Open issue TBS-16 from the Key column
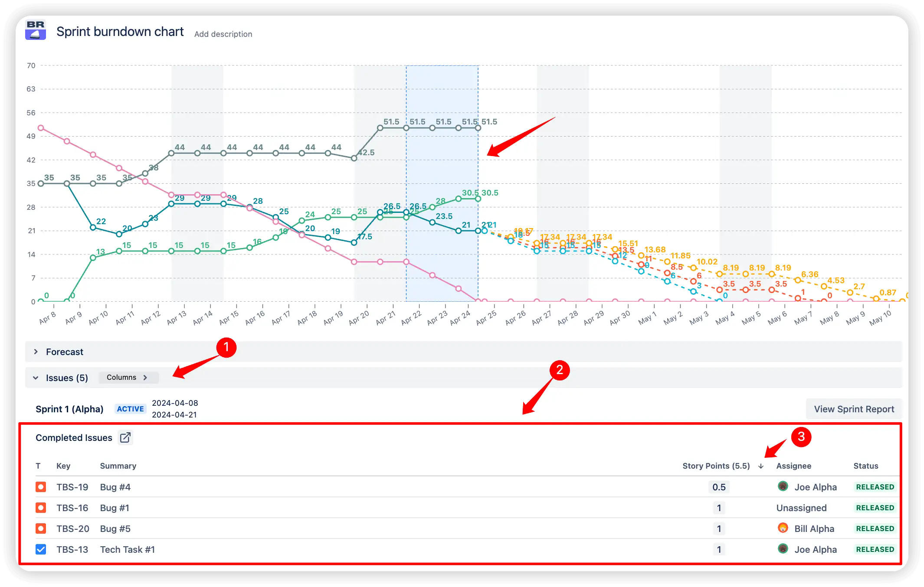This screenshot has width=924, height=587. coord(72,508)
